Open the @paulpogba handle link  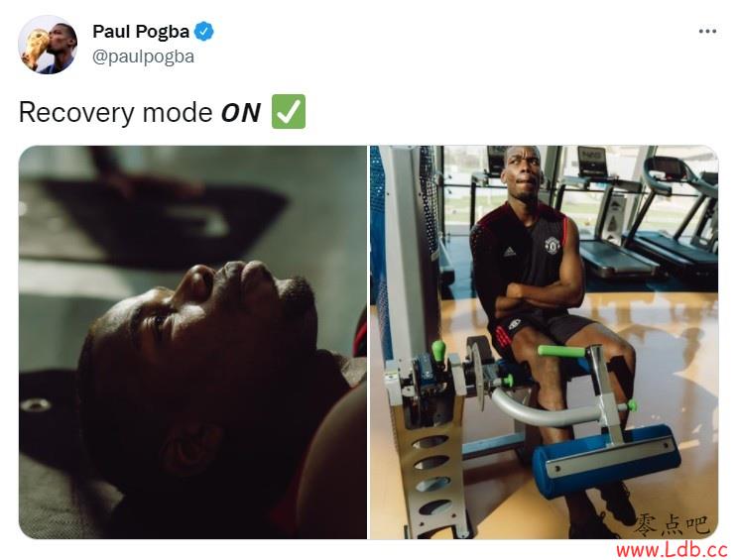(144, 56)
